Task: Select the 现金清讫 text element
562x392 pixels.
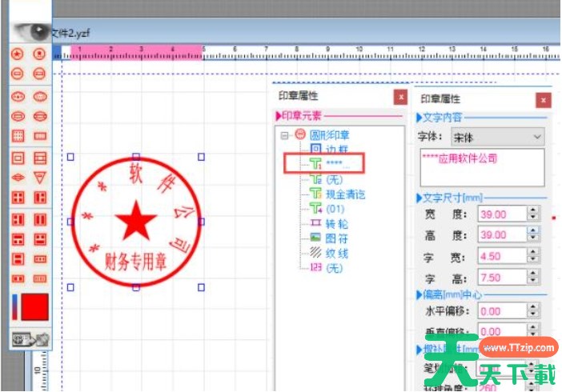Action: [x=345, y=194]
